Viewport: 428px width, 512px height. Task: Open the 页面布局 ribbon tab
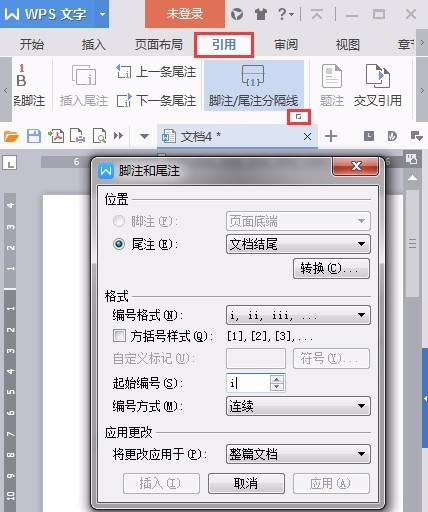[159, 44]
